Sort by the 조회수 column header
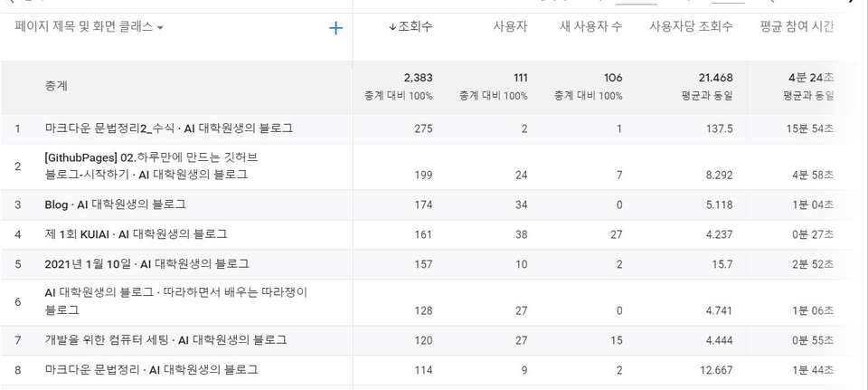Screen dimensions: 868x390 pos(415,27)
